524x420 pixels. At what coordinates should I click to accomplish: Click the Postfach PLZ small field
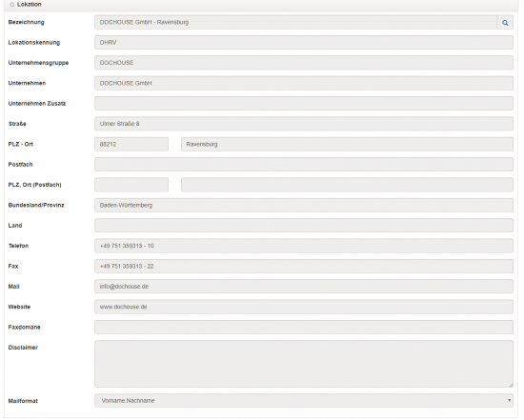coord(131,185)
